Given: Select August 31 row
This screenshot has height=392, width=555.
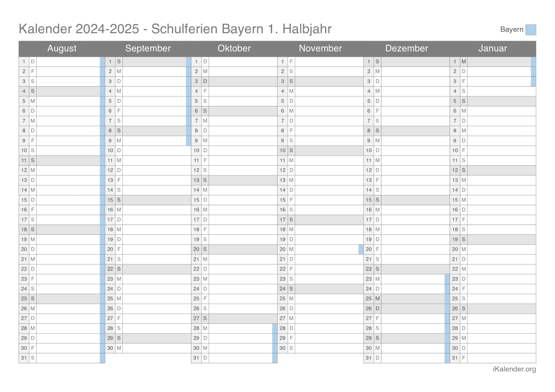Looking at the screenshot, I should click(62, 358).
